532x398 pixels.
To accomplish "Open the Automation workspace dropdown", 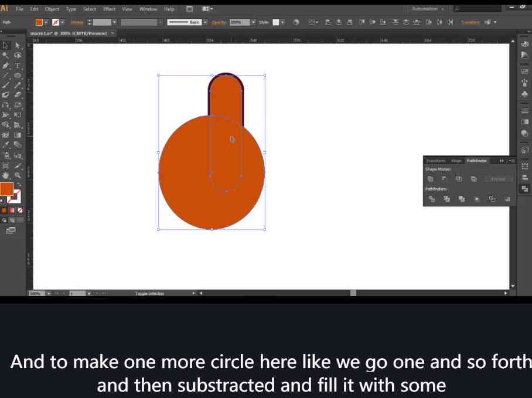I will click(x=428, y=9).
